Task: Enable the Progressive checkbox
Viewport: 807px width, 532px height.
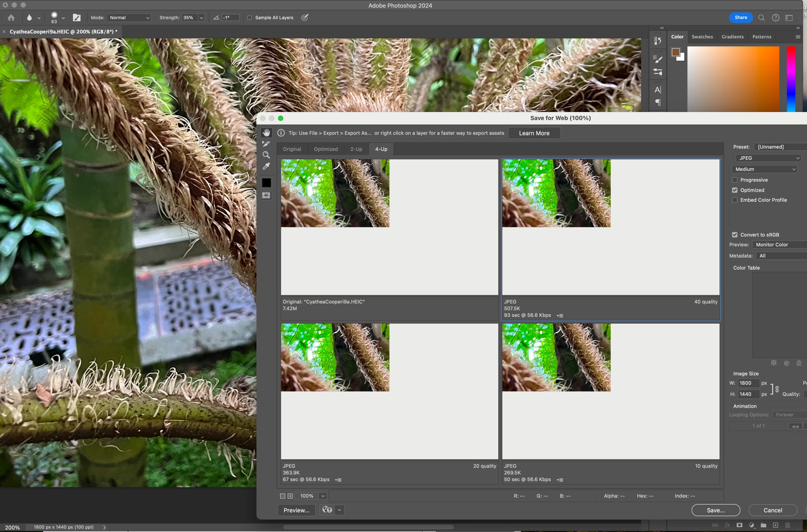Action: tap(735, 180)
